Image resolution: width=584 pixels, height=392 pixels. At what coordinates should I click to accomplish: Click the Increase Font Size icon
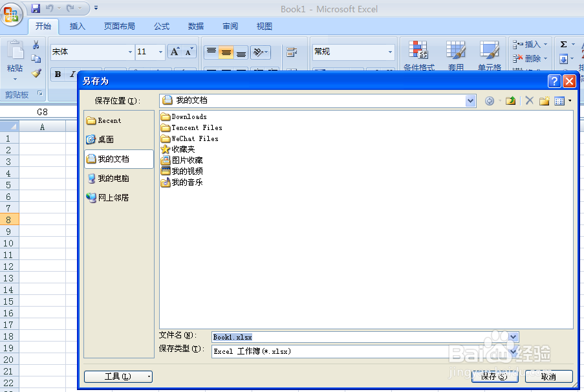[175, 52]
